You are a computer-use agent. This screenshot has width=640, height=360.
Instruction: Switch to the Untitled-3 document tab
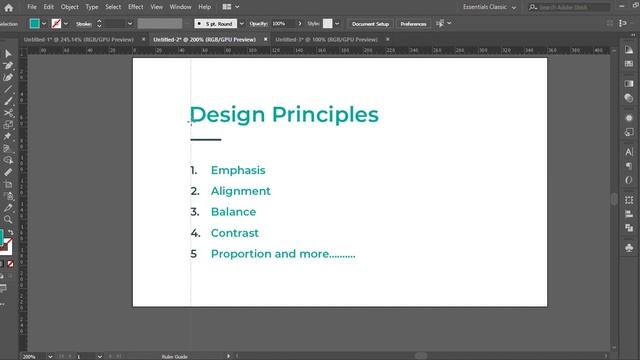326,40
